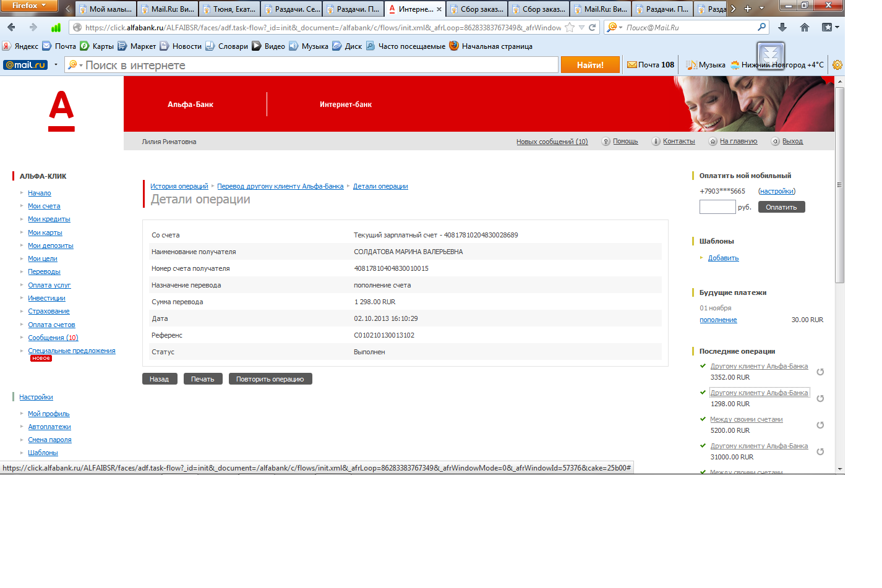Open Почта 108 mail indicator
Viewport: 882px width, 588px height.
coord(651,65)
